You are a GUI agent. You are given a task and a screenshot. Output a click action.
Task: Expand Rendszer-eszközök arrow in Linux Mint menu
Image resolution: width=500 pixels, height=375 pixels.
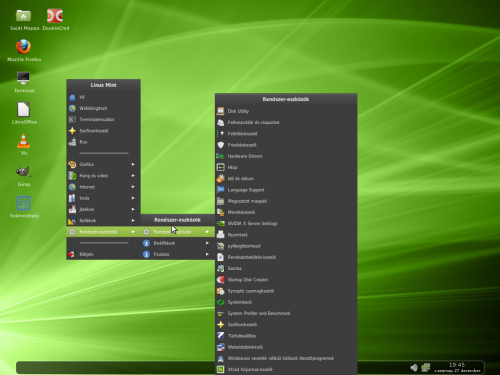pos(133,232)
